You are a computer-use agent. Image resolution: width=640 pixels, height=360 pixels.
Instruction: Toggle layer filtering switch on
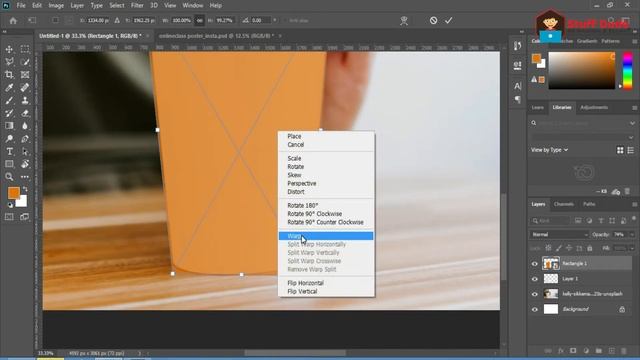click(x=634, y=219)
